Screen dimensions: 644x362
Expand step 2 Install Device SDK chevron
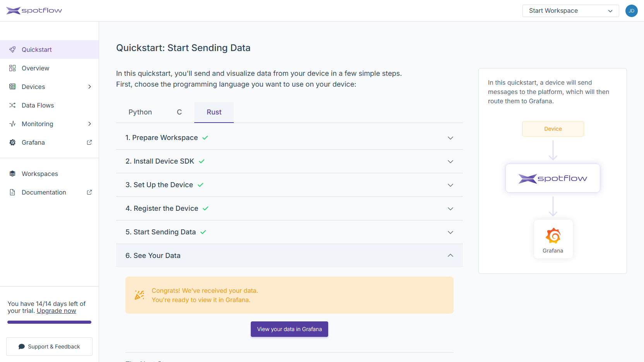450,162
